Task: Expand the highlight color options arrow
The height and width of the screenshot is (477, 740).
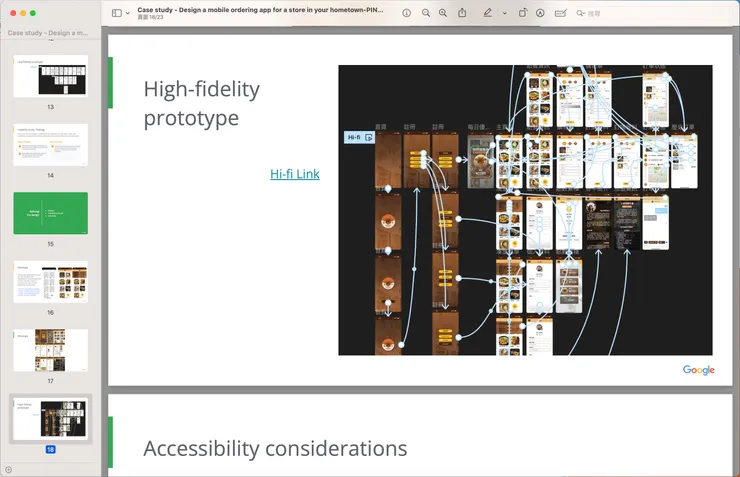Action: (x=505, y=13)
